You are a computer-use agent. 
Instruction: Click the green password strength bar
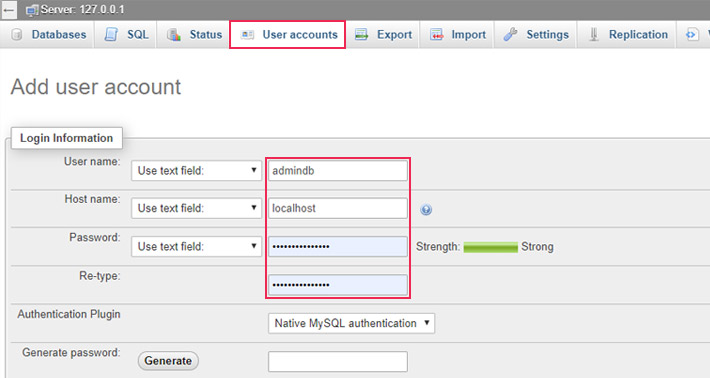tap(490, 247)
